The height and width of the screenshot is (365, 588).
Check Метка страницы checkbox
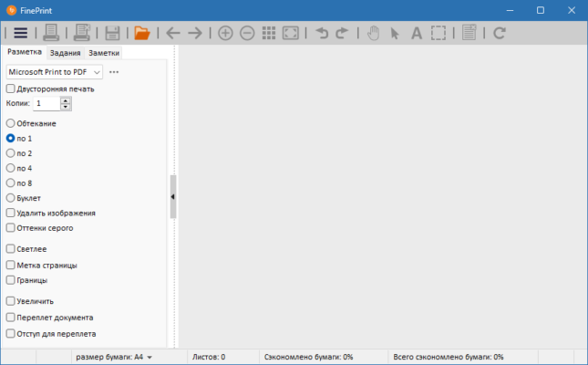11,266
